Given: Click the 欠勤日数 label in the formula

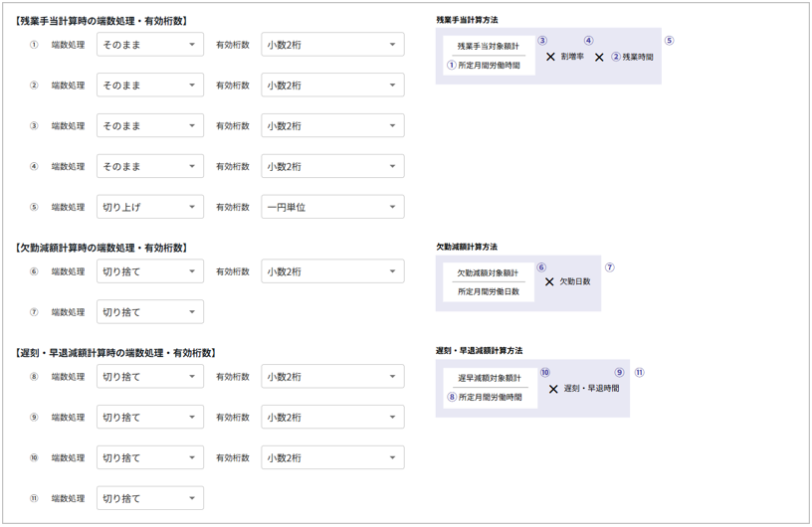Looking at the screenshot, I should 575,281.
